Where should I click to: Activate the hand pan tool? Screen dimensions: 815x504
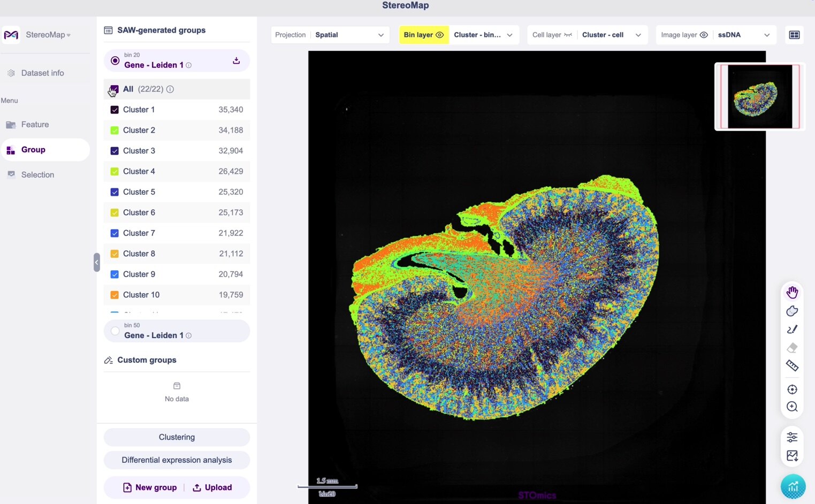pos(792,292)
